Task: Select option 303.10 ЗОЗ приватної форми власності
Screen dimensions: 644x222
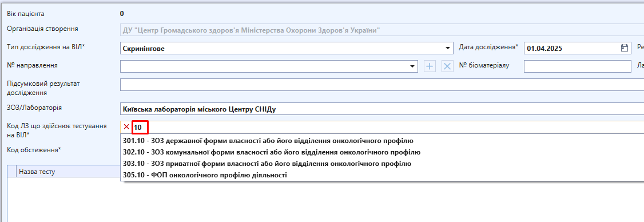Action: [x=382, y=164]
